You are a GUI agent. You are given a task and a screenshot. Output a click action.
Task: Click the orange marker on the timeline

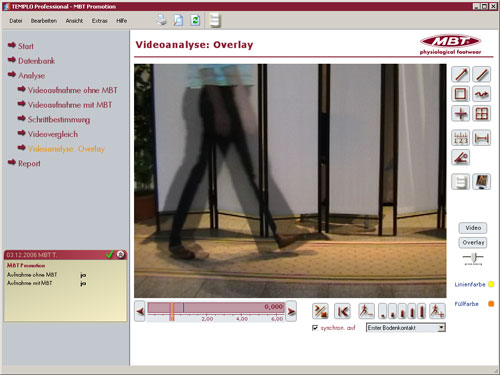pyautogui.click(x=172, y=311)
